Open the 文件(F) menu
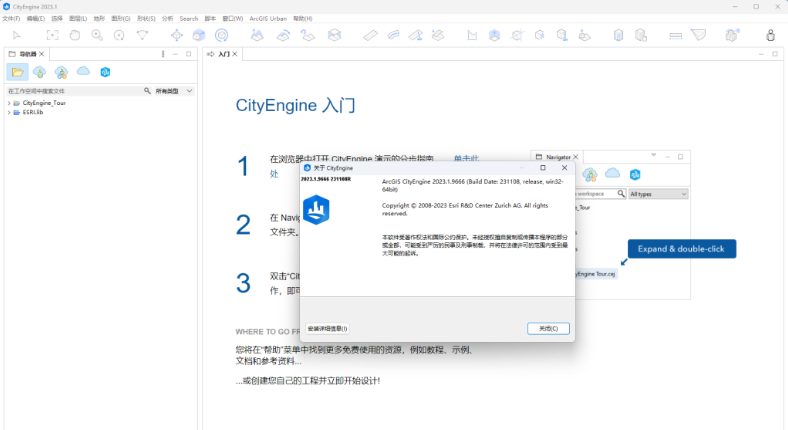 pos(11,19)
